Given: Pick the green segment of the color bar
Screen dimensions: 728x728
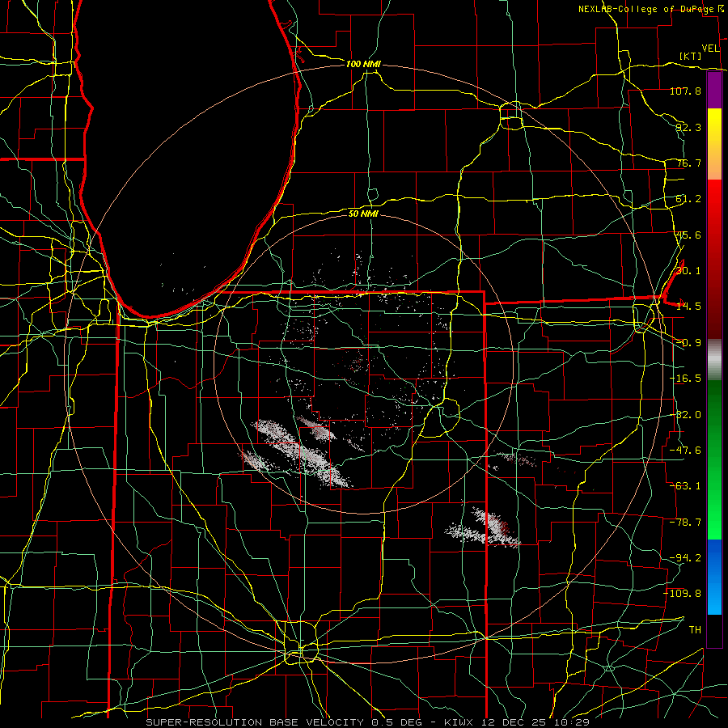Looking at the screenshot, I should pos(714,459).
